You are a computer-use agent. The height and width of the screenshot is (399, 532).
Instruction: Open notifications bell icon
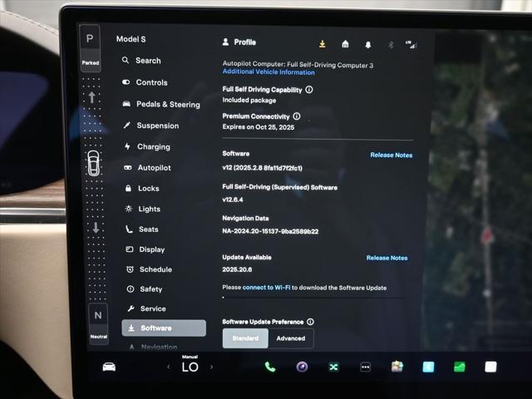point(368,45)
